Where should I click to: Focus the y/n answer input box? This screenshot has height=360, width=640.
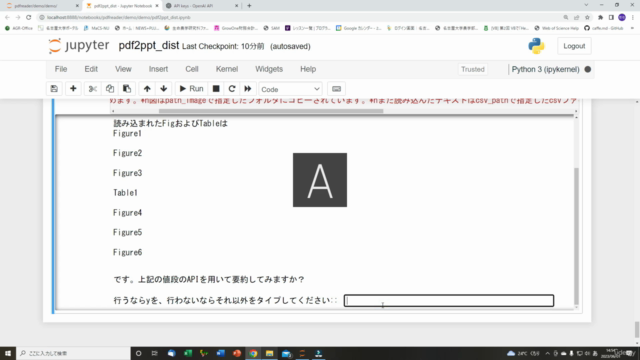tap(449, 301)
